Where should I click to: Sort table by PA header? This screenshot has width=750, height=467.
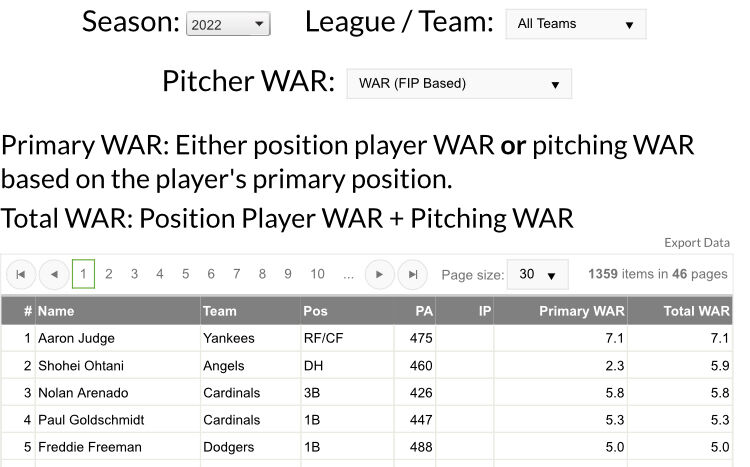[x=424, y=311]
